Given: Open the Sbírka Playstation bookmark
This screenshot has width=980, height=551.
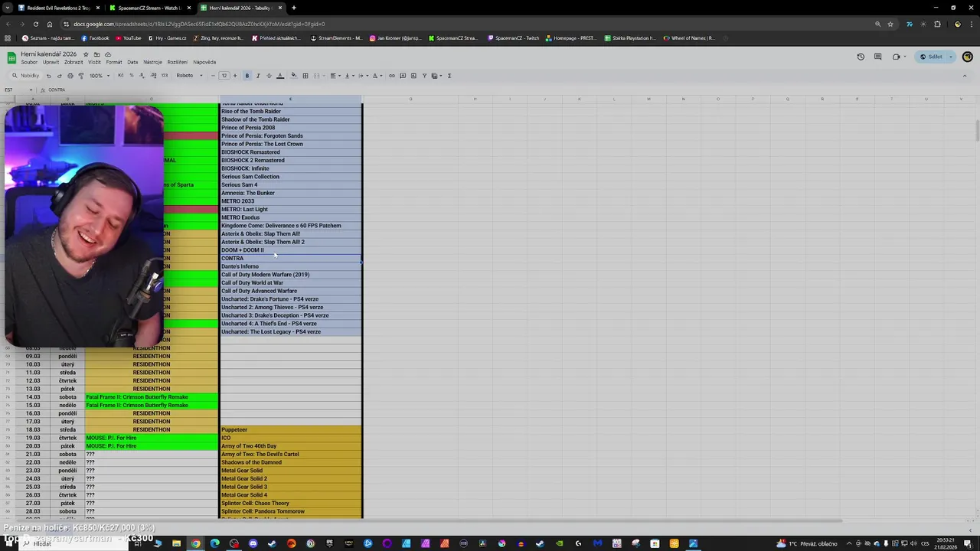Looking at the screenshot, I should (x=630, y=37).
